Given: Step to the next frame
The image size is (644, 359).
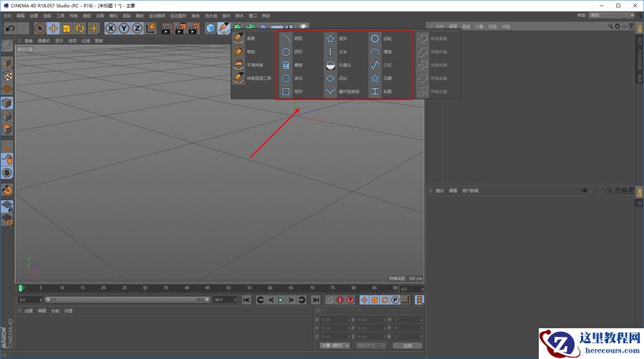Looking at the screenshot, I should tap(291, 300).
